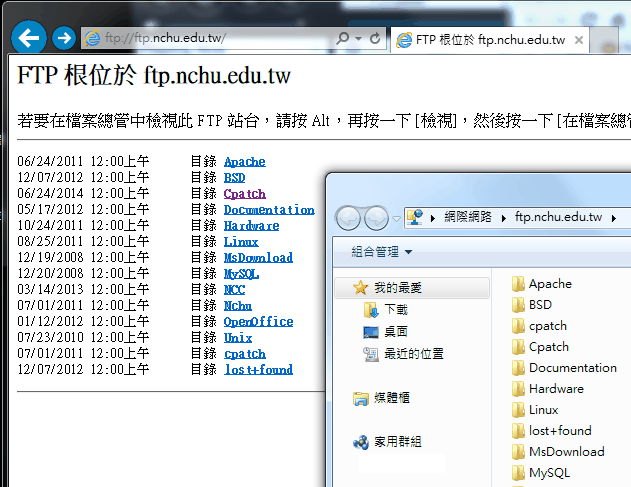Open the MsDownload directory link
Screen dimensions: 631x487
click(258, 258)
